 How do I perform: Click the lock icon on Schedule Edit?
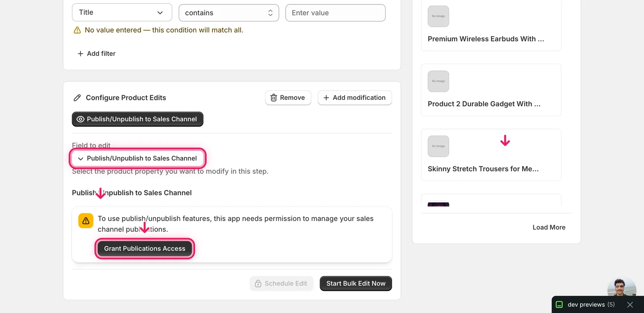(258, 284)
